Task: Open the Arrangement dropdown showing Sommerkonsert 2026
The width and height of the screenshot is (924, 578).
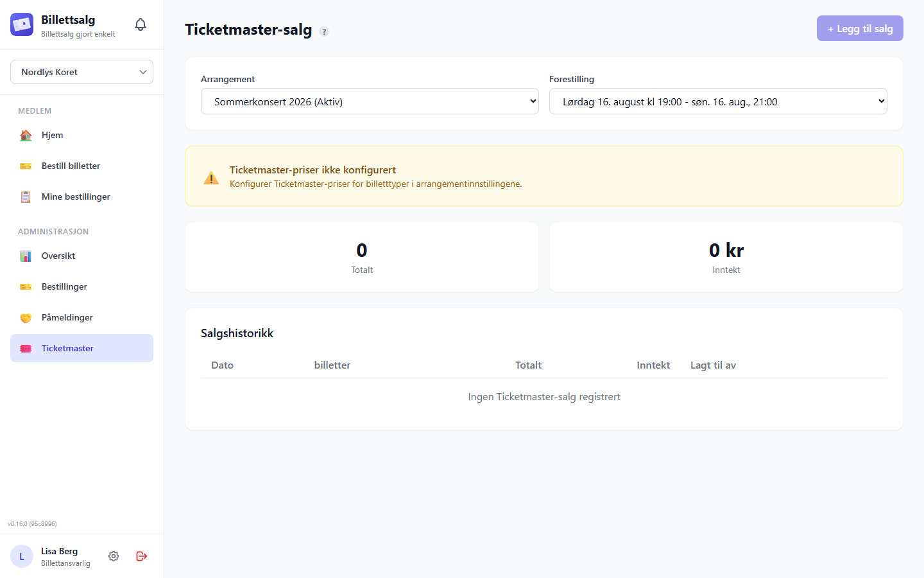Action: [370, 101]
